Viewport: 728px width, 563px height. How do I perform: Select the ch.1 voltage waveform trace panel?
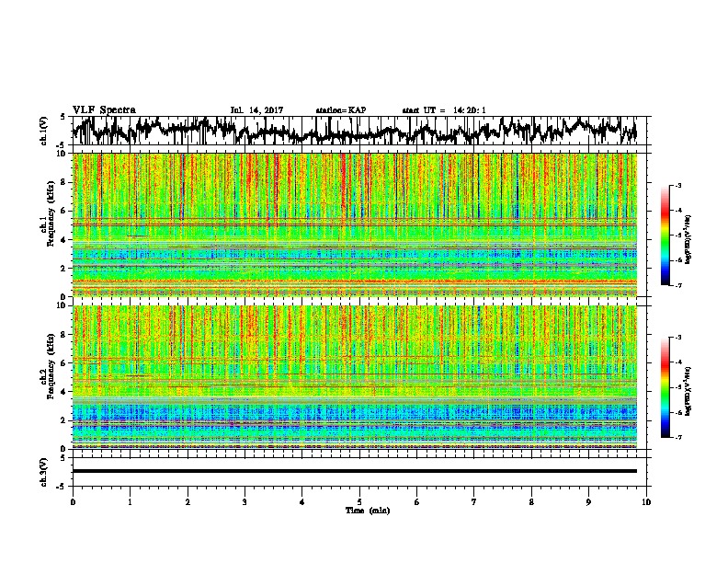coord(358,131)
